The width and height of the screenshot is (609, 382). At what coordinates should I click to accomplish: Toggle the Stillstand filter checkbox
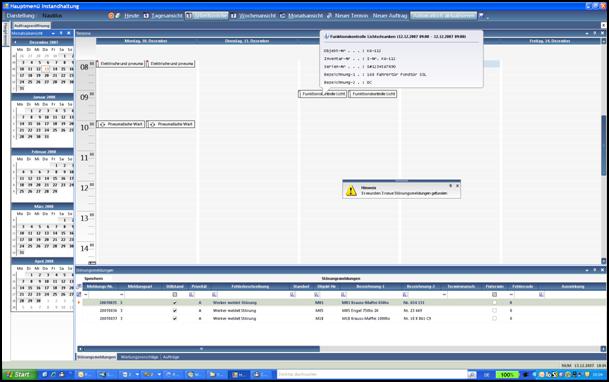175,295
